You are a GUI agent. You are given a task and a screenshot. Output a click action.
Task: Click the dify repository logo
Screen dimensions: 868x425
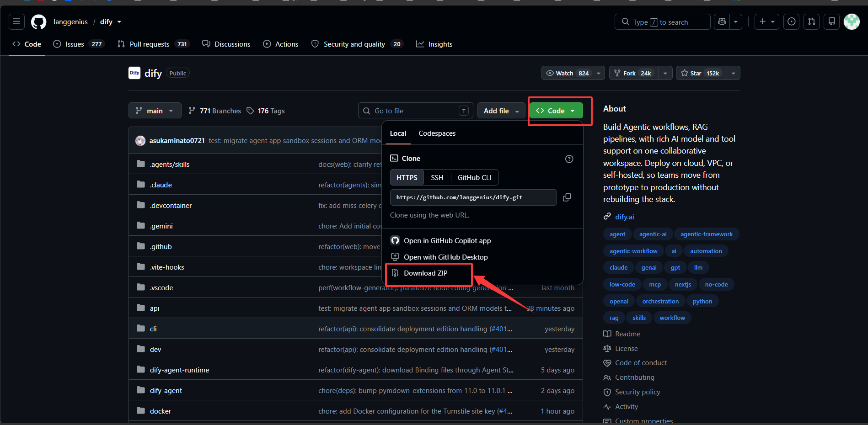pyautogui.click(x=134, y=73)
